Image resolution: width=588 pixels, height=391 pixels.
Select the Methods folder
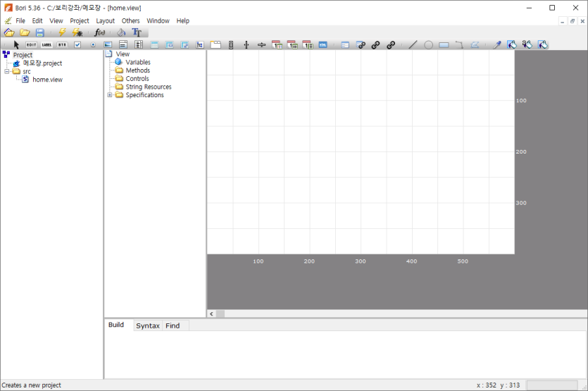pos(137,70)
